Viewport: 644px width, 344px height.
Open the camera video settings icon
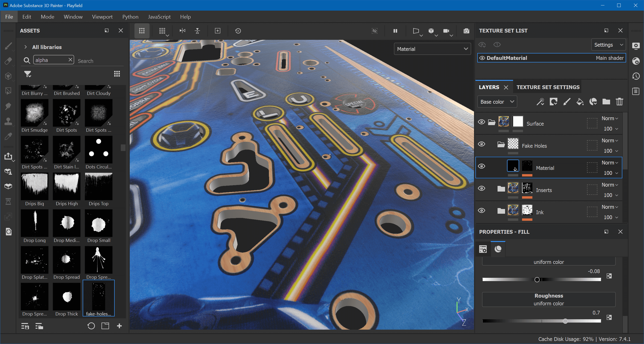446,31
